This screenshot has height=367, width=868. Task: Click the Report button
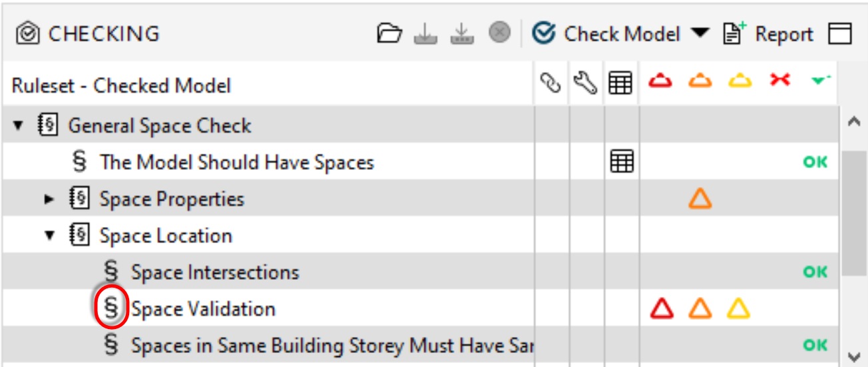(769, 33)
